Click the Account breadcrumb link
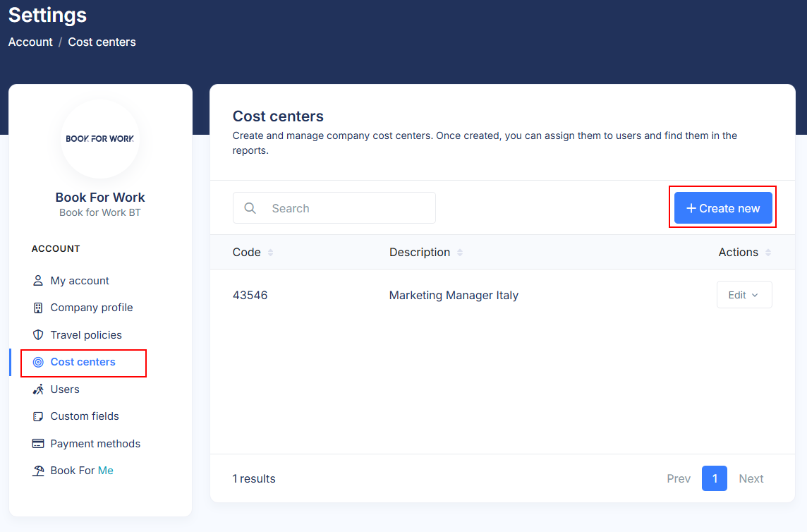 (30, 42)
